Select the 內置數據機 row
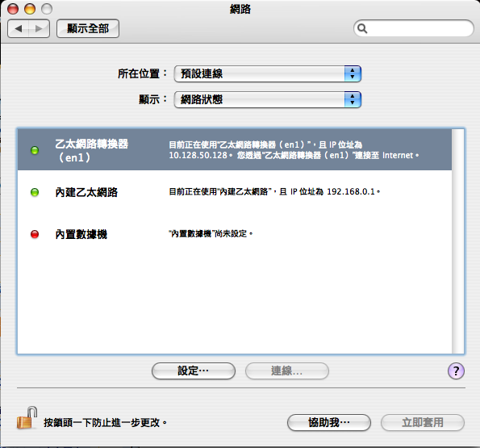 tap(235, 234)
